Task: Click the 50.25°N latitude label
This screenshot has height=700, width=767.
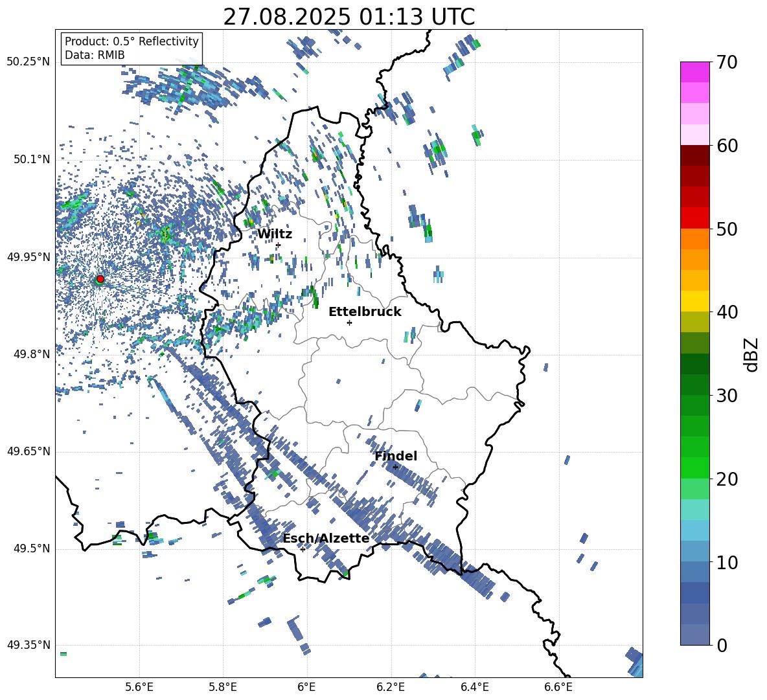Action: coord(29,62)
